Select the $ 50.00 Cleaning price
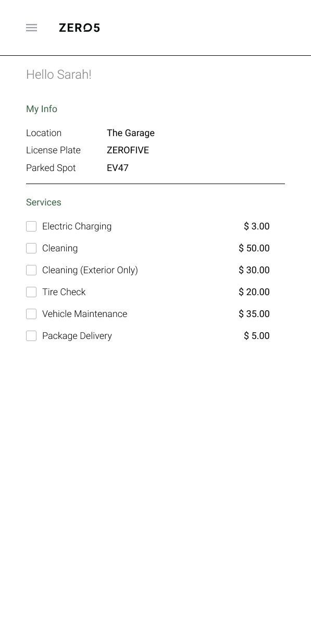 click(x=254, y=248)
